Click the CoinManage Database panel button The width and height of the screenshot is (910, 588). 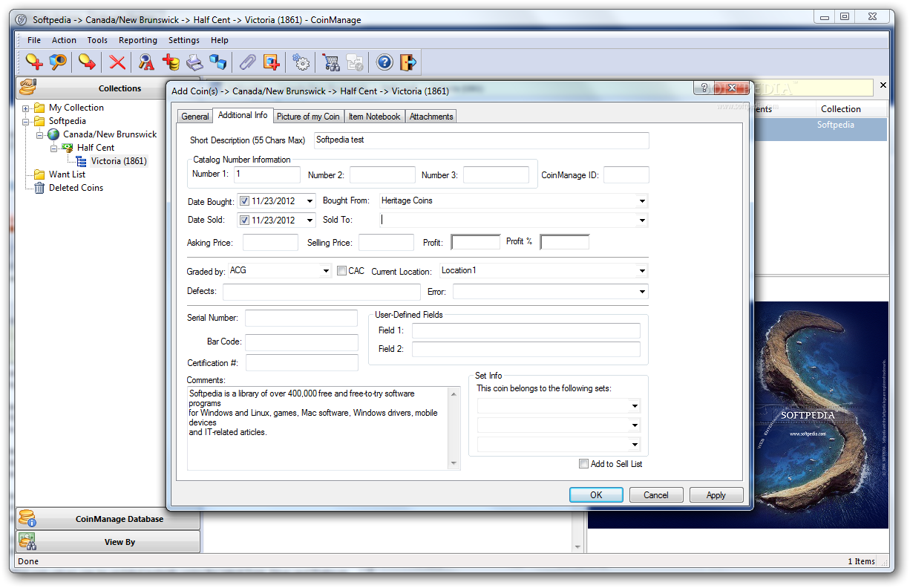[x=108, y=519]
